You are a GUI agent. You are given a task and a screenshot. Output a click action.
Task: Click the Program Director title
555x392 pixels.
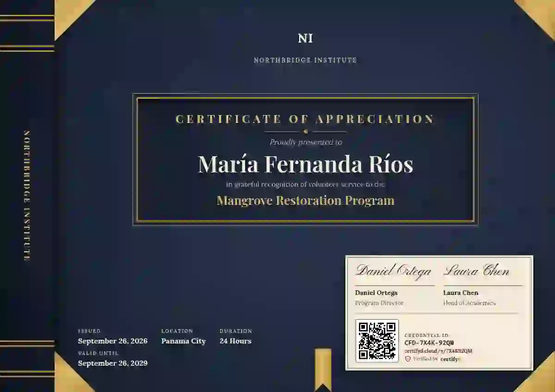[379, 303]
